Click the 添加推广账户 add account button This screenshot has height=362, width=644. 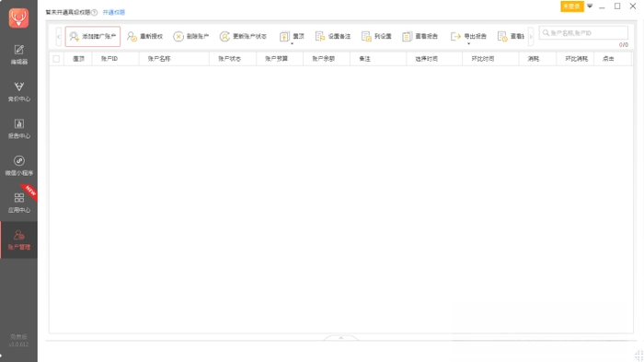click(x=93, y=36)
